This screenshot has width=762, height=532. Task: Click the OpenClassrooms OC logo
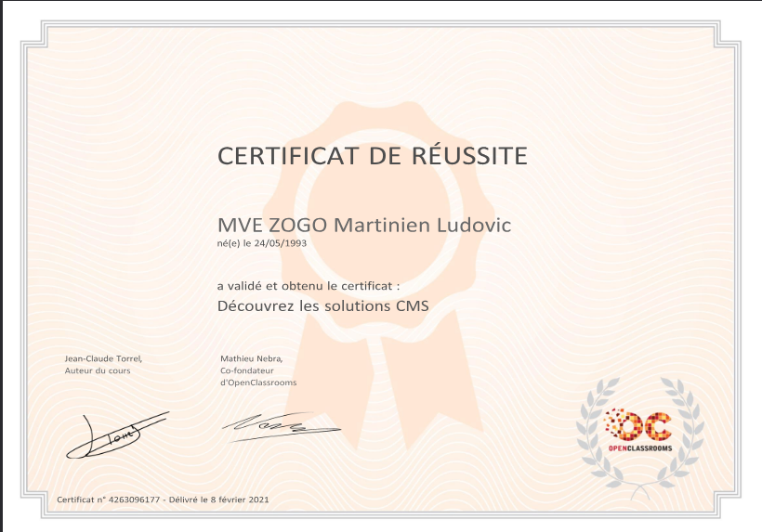coord(639,425)
